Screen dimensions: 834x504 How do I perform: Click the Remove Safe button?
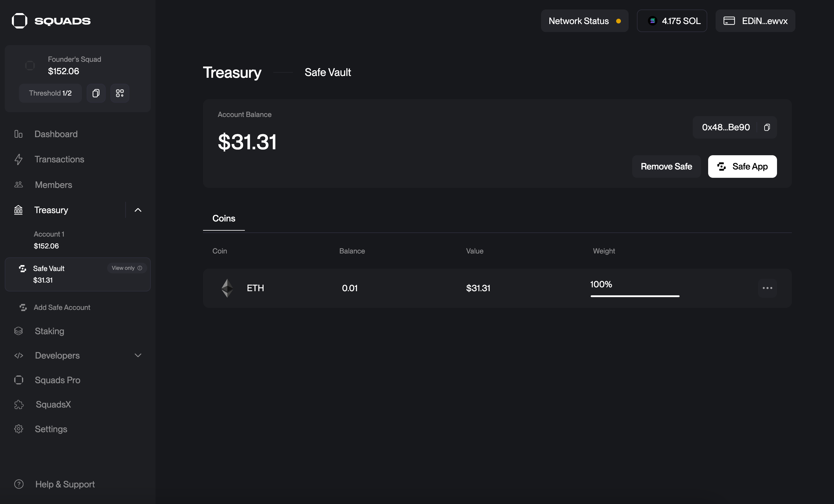(666, 167)
